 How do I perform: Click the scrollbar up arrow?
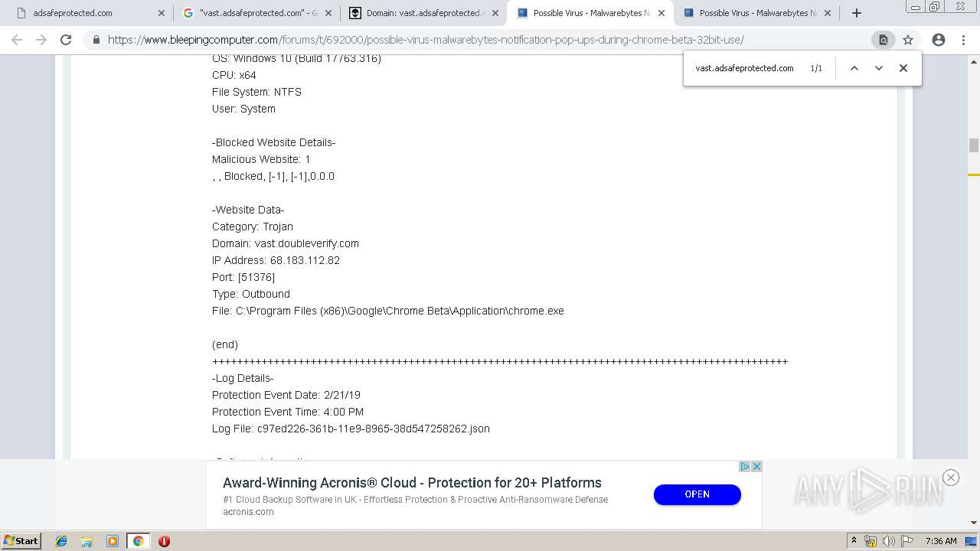974,60
